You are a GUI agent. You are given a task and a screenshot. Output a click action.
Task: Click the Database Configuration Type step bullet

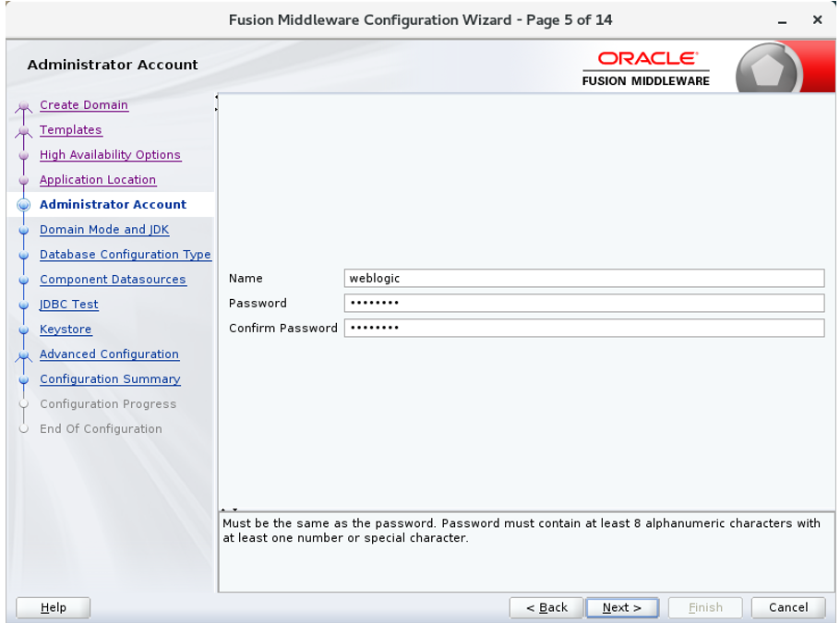click(x=24, y=255)
